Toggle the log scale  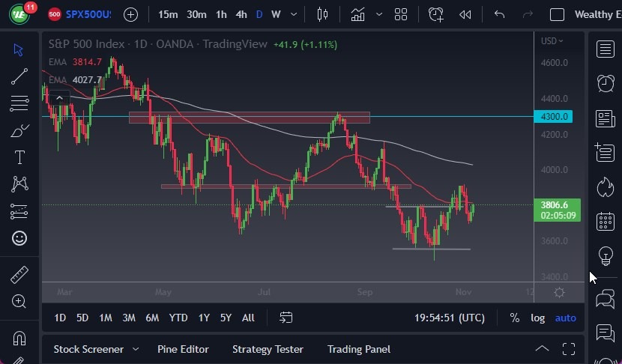538,318
